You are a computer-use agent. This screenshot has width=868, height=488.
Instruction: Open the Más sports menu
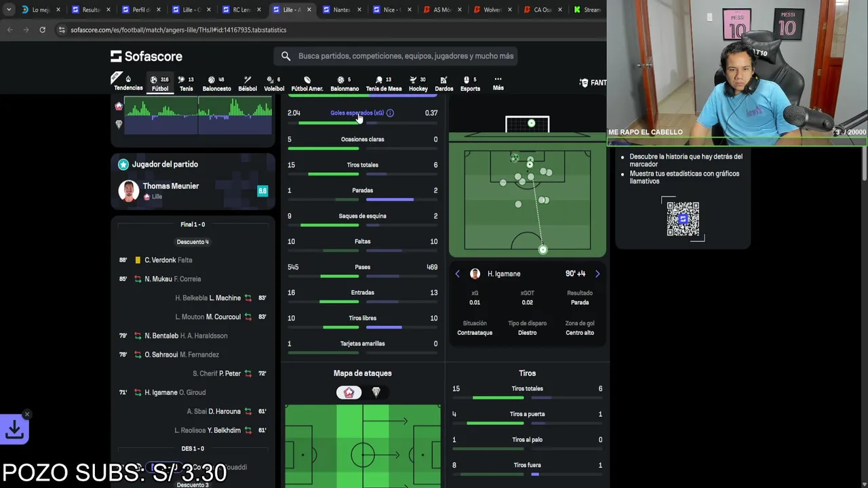click(498, 83)
